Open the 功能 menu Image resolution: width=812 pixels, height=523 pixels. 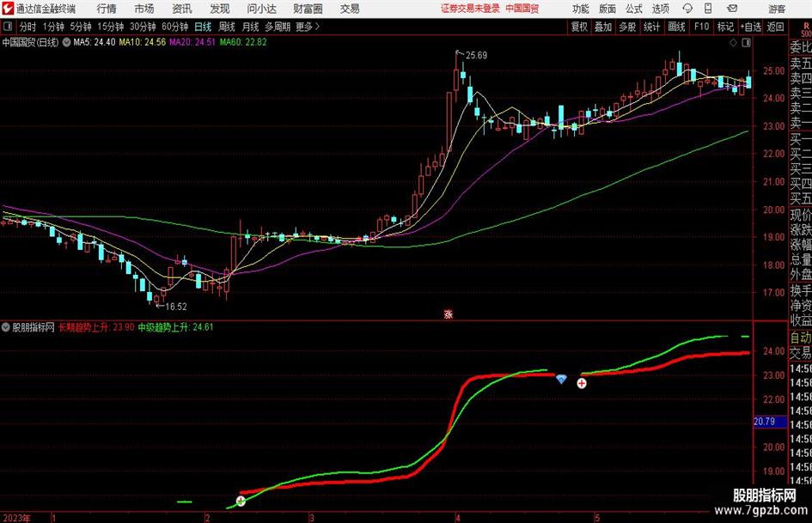pyautogui.click(x=581, y=9)
